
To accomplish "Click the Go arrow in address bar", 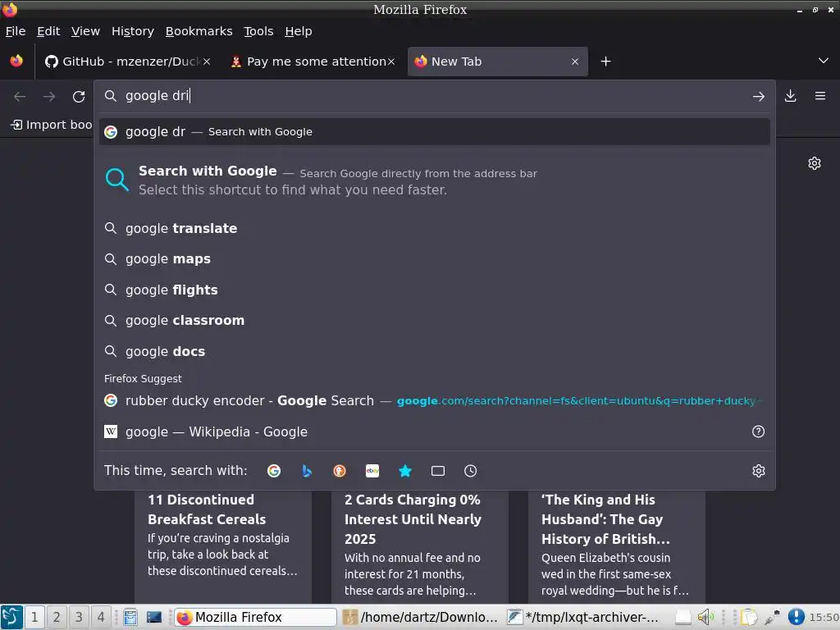I will (x=758, y=97).
